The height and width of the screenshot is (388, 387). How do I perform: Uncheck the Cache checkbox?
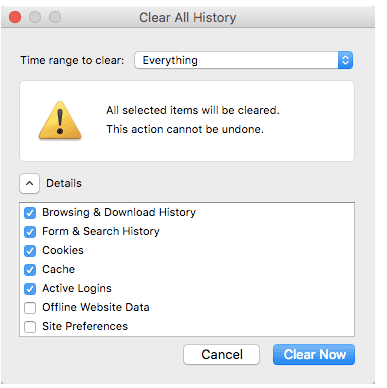click(x=30, y=270)
